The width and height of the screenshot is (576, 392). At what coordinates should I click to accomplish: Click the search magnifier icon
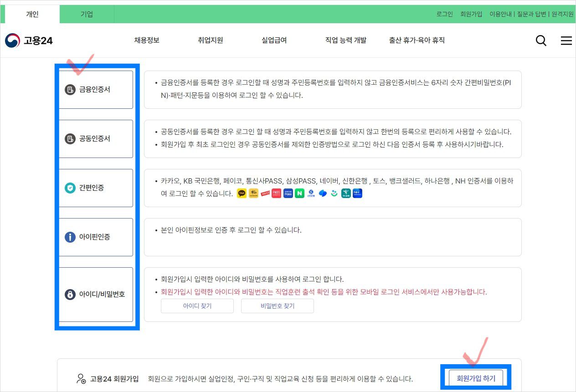pos(541,41)
